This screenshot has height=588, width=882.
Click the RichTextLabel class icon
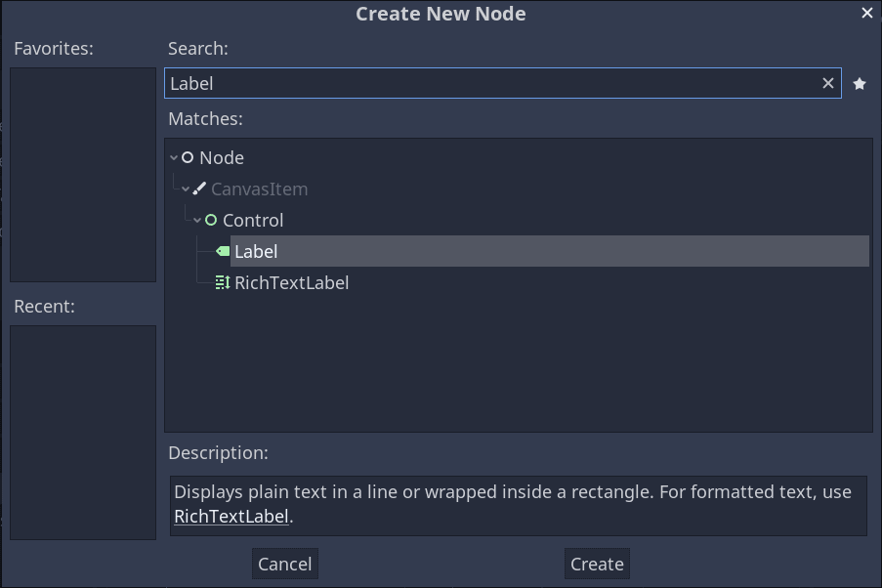(221, 282)
